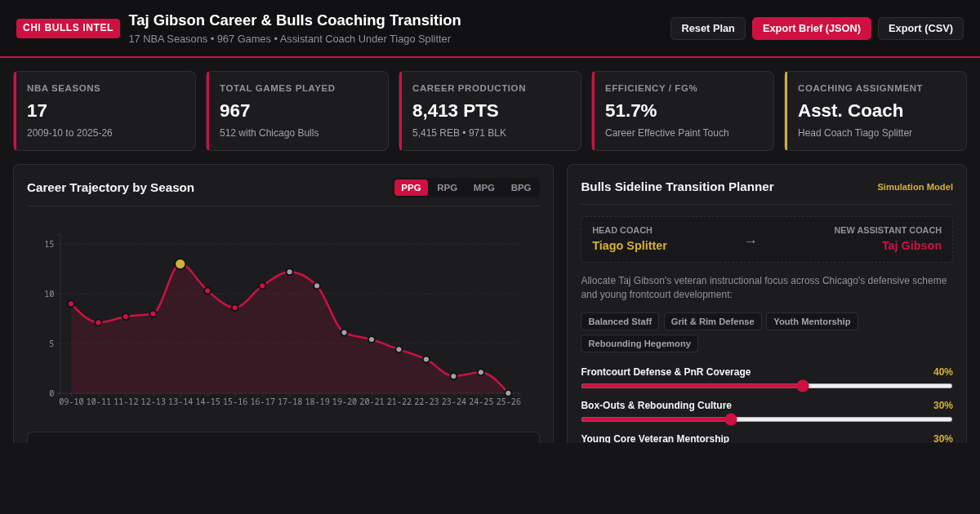The image size is (980, 514).
Task: Click the Reset Plan button
Action: 708,29
